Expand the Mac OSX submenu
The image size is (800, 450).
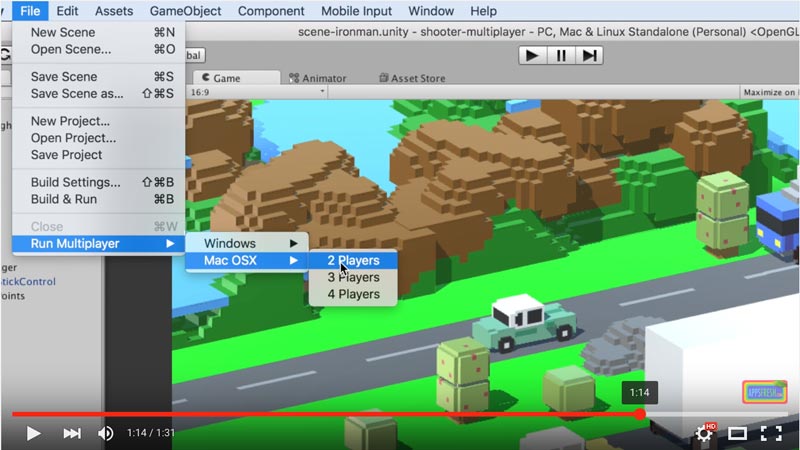pos(247,260)
